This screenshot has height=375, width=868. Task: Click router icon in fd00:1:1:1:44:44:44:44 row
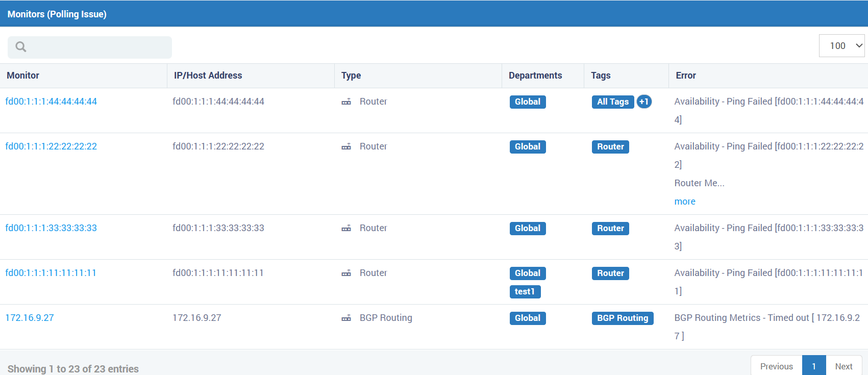pos(346,102)
